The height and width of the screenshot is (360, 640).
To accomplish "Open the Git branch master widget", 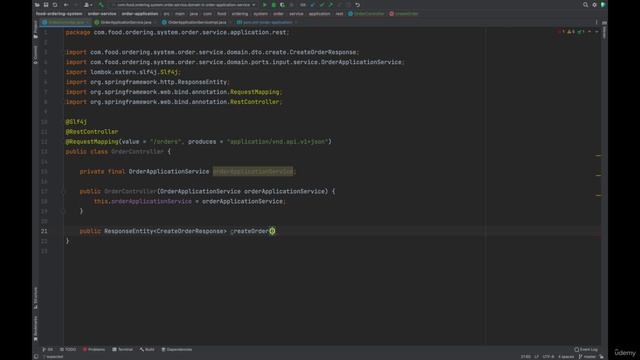I will (x=587, y=357).
